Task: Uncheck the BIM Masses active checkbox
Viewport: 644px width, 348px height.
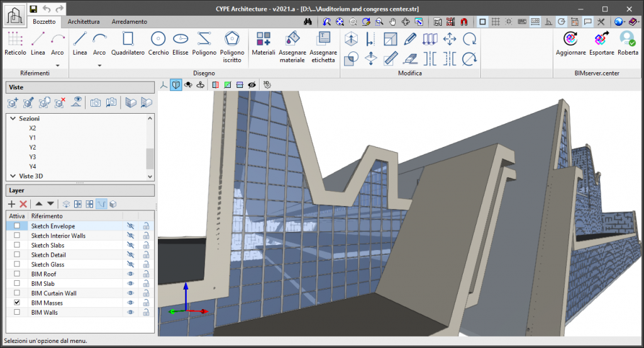Action: [x=17, y=303]
